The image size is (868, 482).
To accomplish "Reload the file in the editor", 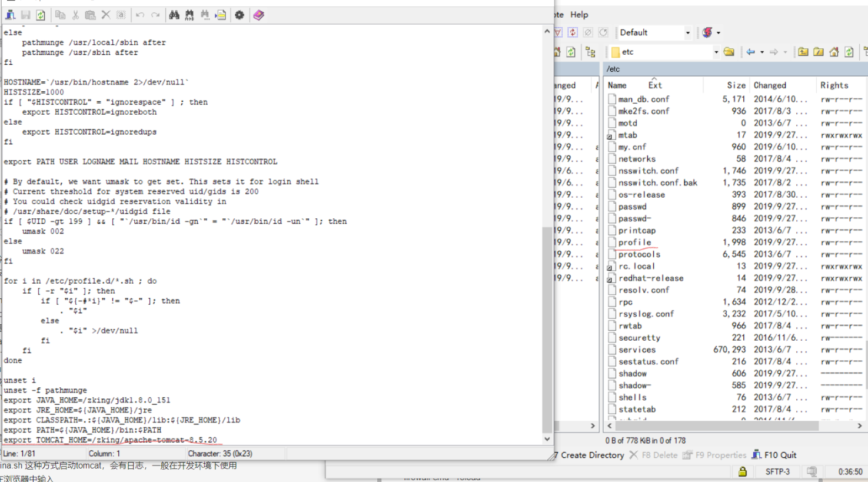I will point(41,15).
